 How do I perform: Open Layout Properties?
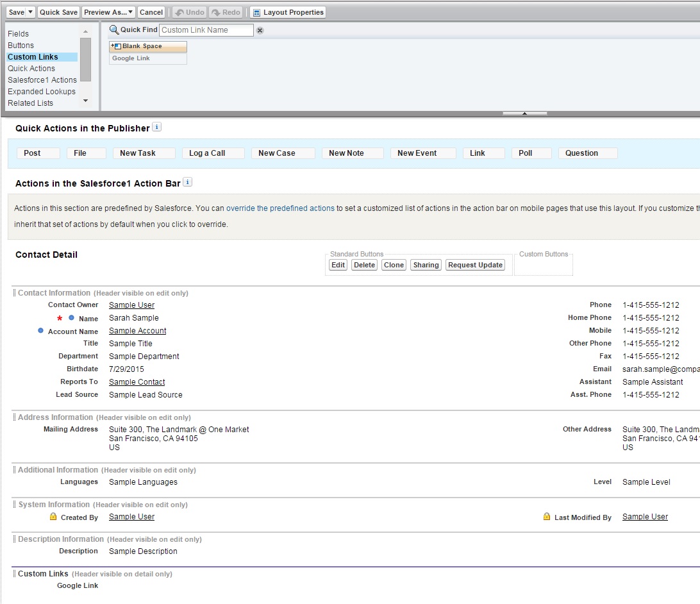(288, 12)
